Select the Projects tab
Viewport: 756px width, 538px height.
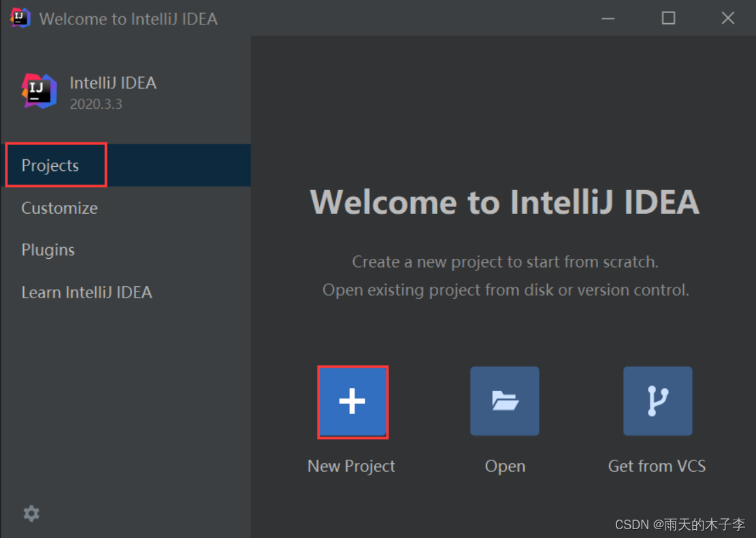click(x=126, y=165)
